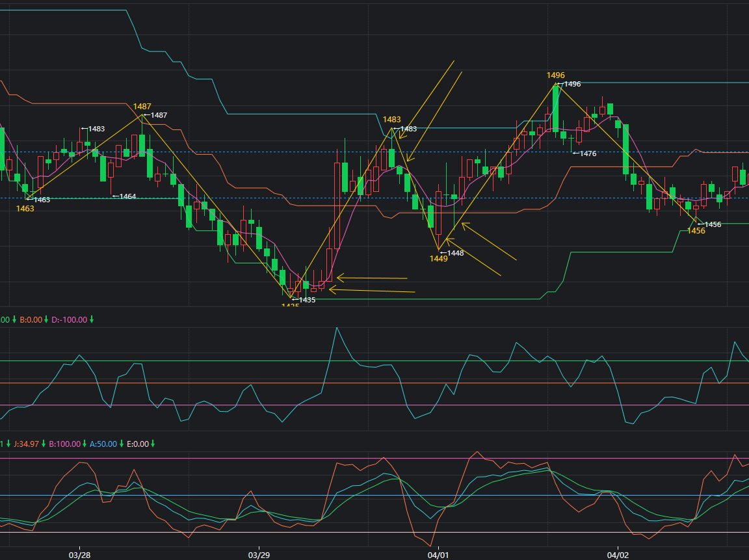Click the 04/02 date label
Viewport: 749px width, 560px height.
coord(618,555)
